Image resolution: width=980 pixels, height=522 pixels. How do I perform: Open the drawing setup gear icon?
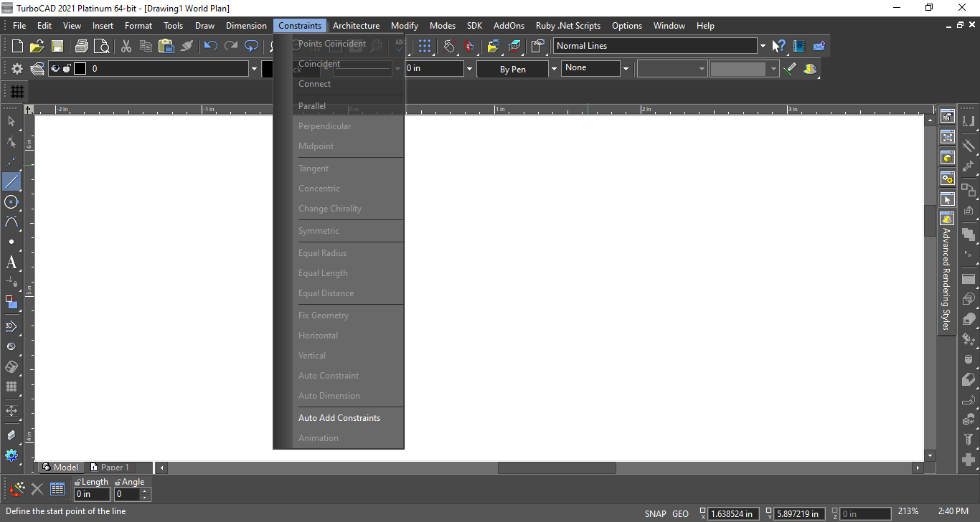pyautogui.click(x=17, y=69)
